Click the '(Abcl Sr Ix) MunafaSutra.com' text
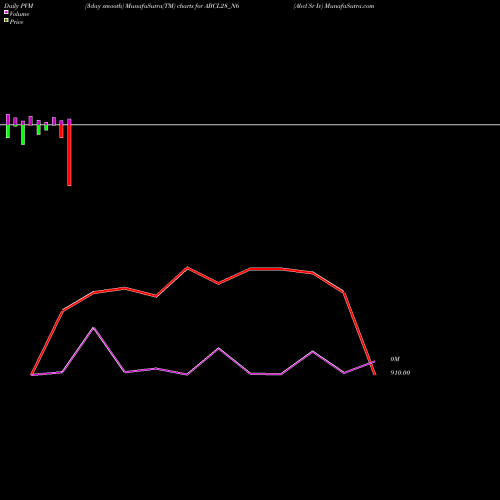The image size is (500, 500). 334,6
